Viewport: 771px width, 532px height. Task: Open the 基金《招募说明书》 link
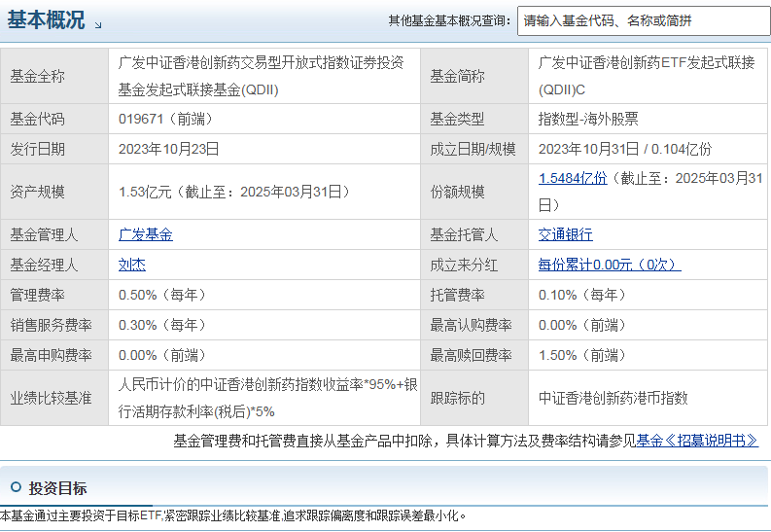pos(697,441)
